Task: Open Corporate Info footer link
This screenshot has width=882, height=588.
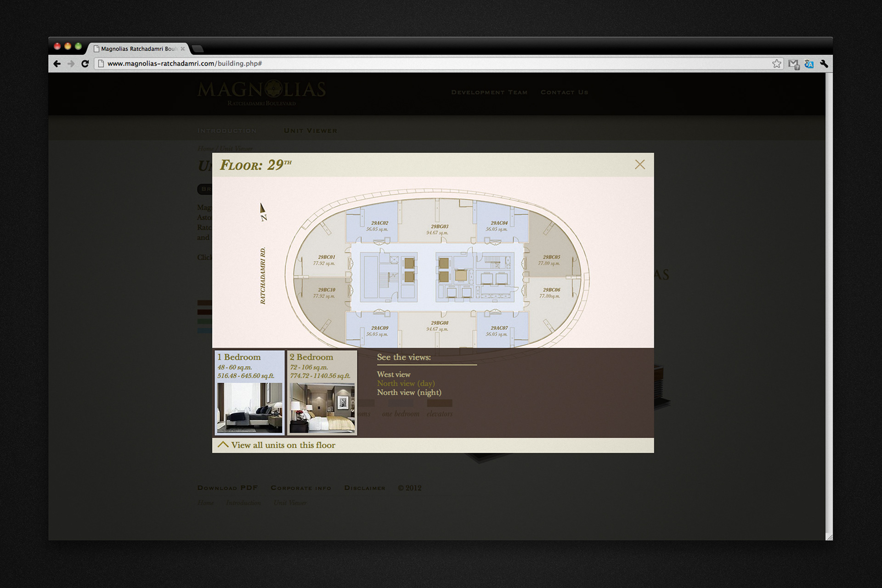Action: click(301, 488)
